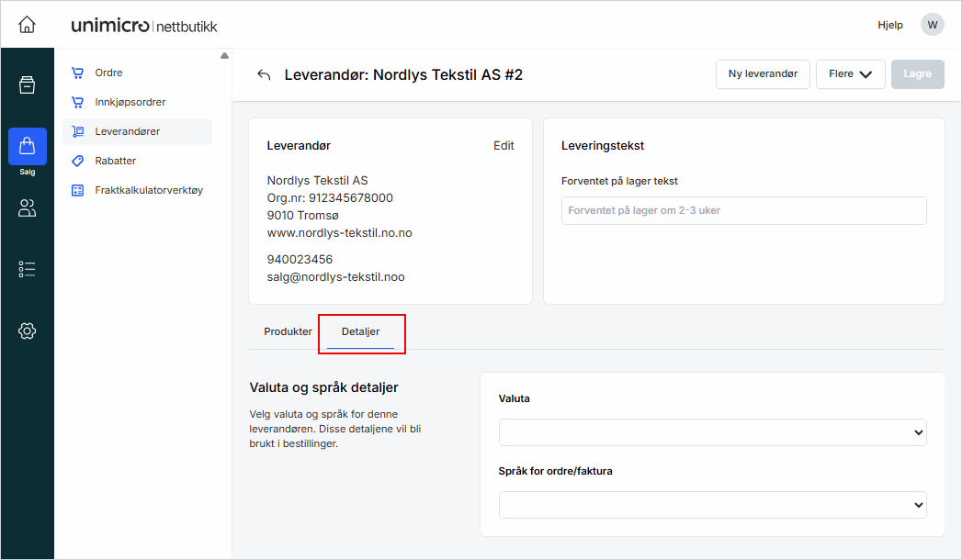
Task: Go to Innkjøpsordrer in the side menu
Action: [x=130, y=102]
